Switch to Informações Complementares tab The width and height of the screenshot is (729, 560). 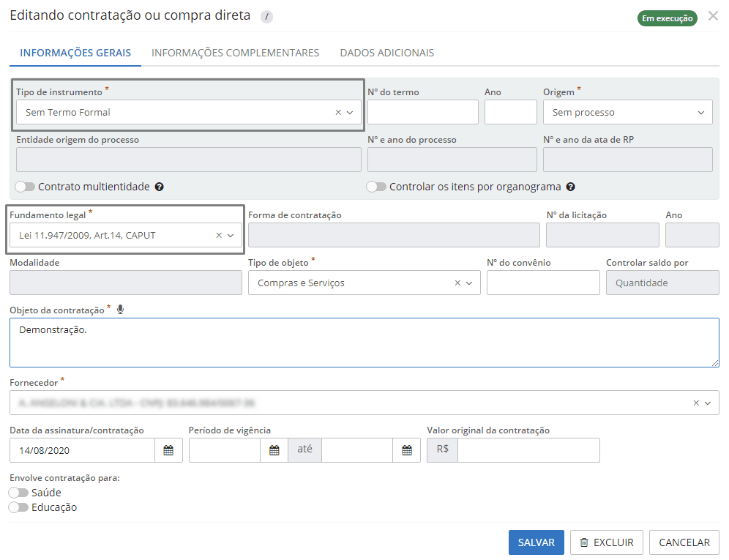pyautogui.click(x=235, y=53)
